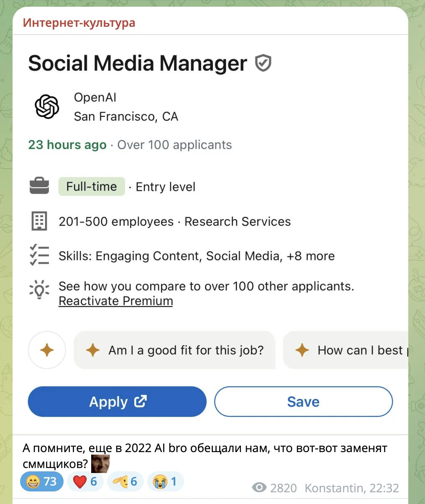The height and width of the screenshot is (504, 425).
Task: Click the small face emoji in caption
Action: tap(100, 463)
